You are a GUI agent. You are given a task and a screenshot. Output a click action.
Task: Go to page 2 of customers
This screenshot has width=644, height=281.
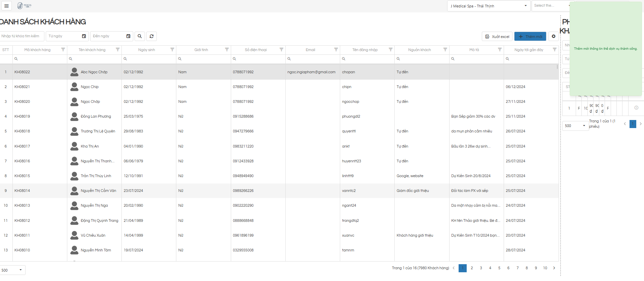tap(472, 268)
